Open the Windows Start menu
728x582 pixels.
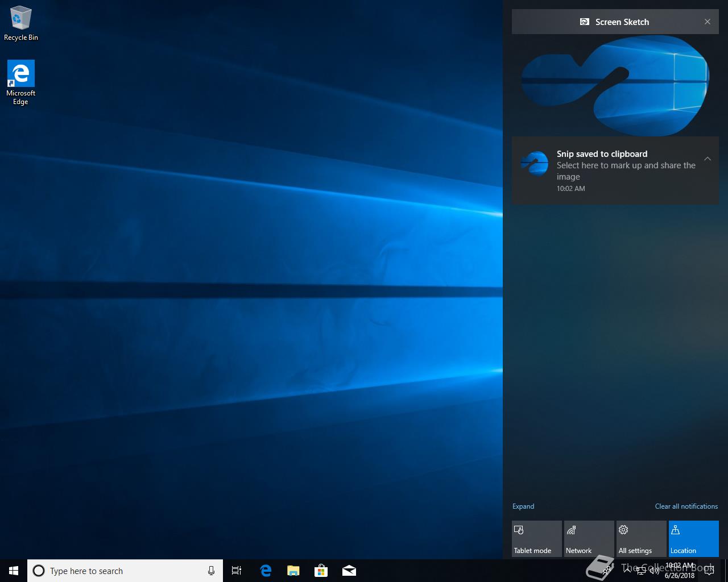coord(14,571)
